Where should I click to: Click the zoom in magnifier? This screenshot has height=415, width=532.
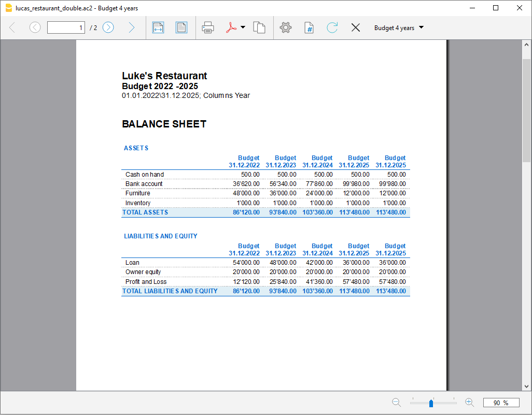(x=469, y=402)
